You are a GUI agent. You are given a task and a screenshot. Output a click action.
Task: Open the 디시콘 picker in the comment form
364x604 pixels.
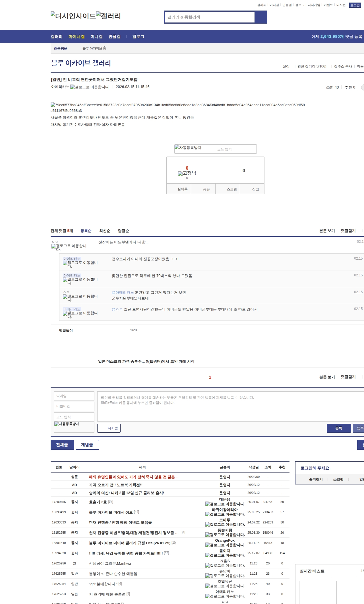[109, 428]
